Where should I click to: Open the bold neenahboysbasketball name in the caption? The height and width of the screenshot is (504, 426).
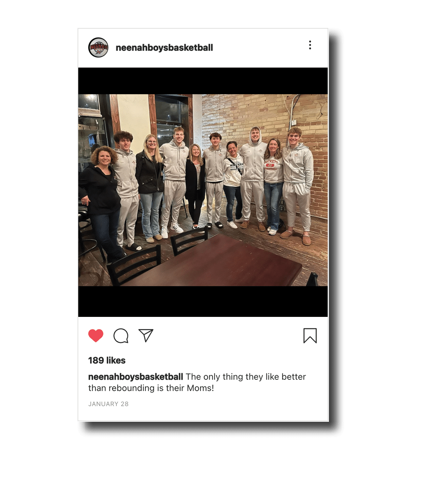pos(136,377)
